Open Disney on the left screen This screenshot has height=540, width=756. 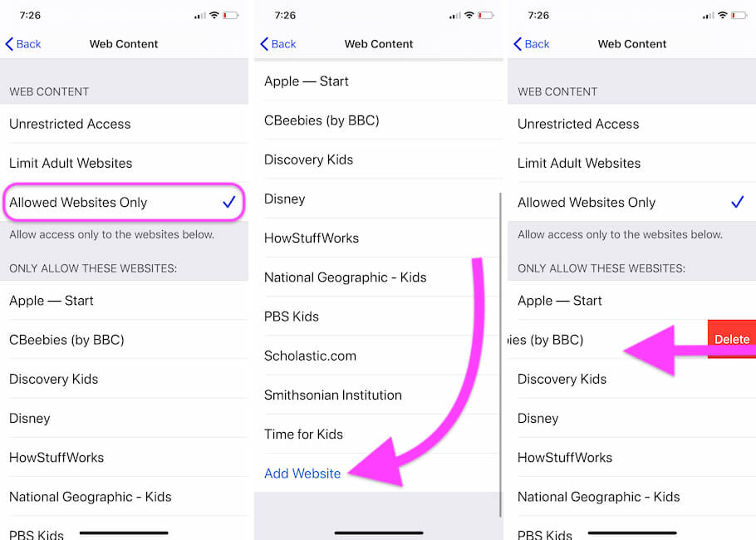[125, 418]
